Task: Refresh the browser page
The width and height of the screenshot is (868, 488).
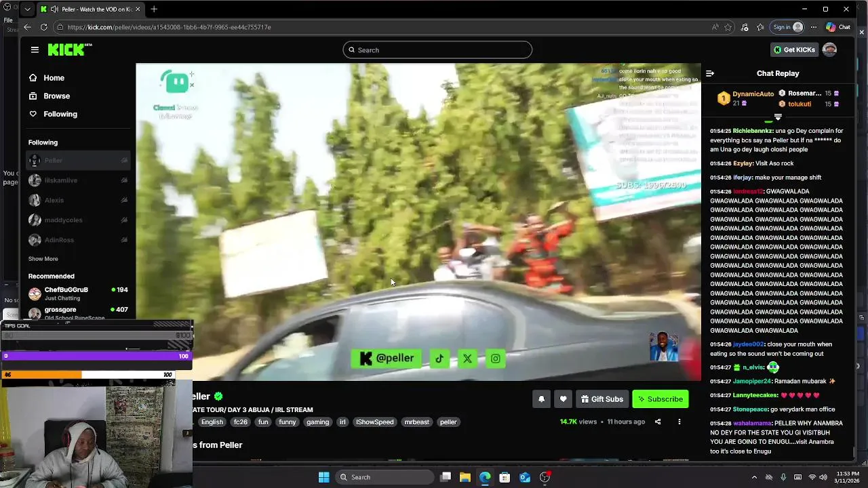Action: (x=44, y=27)
